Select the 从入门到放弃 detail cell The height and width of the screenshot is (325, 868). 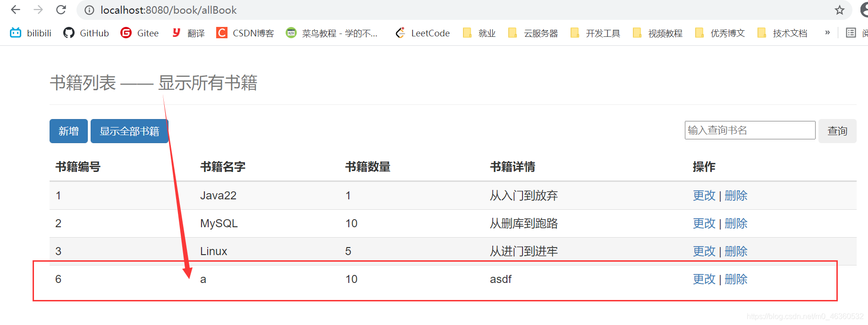524,196
